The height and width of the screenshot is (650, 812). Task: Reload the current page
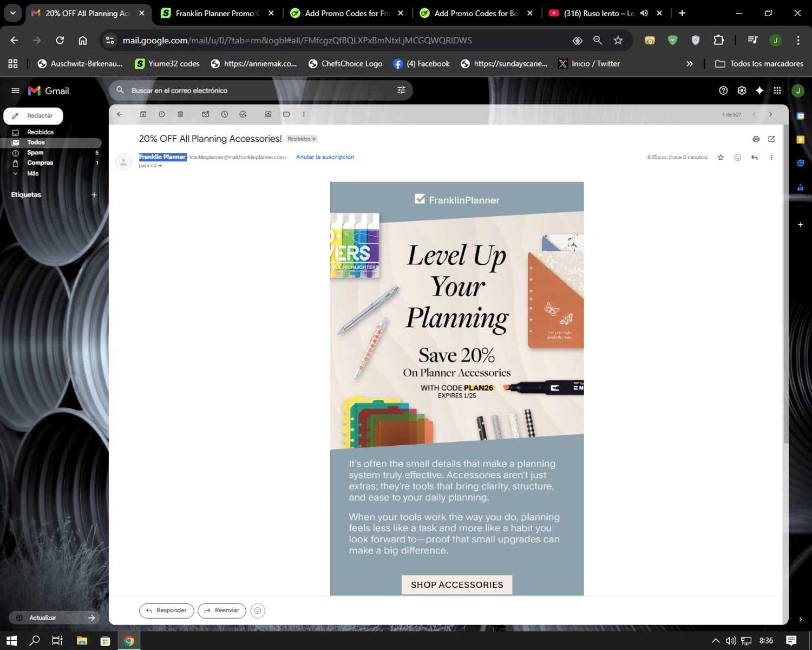[60, 40]
